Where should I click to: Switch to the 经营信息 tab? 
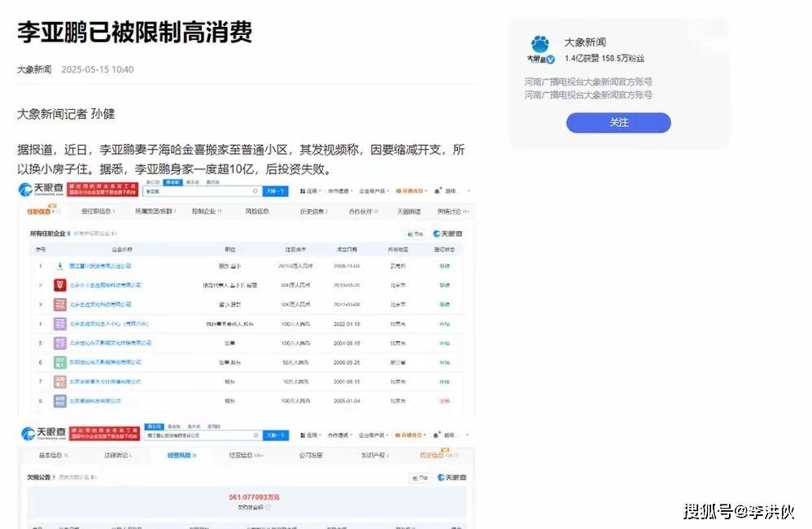tap(246, 455)
